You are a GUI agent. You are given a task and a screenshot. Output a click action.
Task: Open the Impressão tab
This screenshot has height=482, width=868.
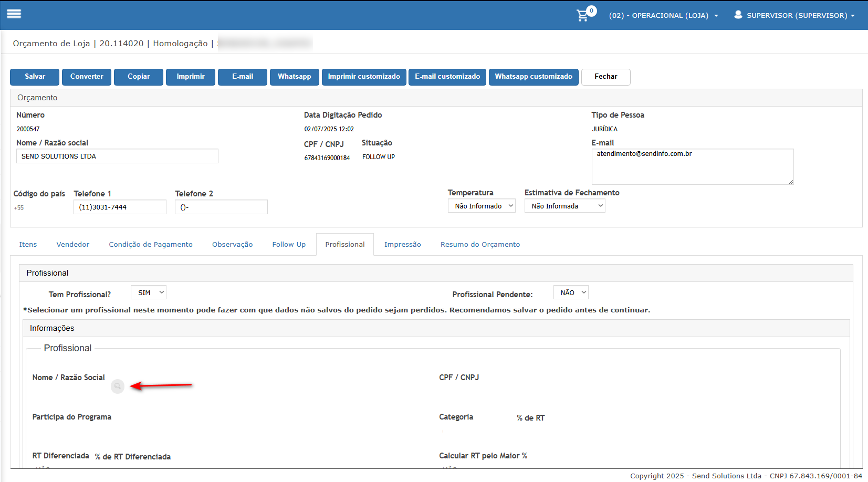[403, 245]
